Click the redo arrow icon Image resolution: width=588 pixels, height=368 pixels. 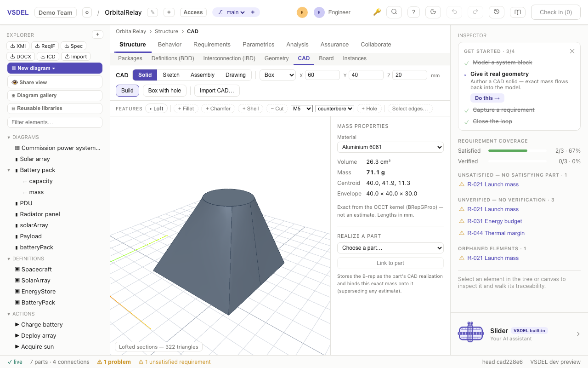point(475,12)
